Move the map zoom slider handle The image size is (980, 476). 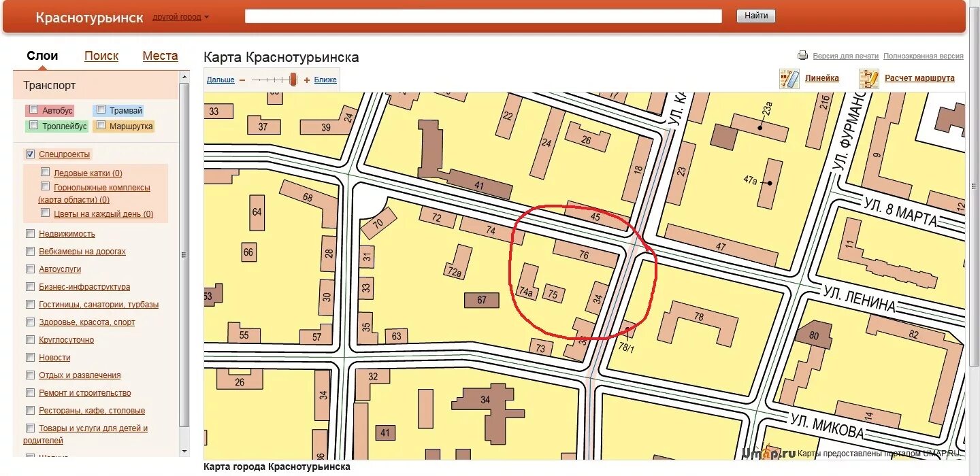(x=293, y=79)
